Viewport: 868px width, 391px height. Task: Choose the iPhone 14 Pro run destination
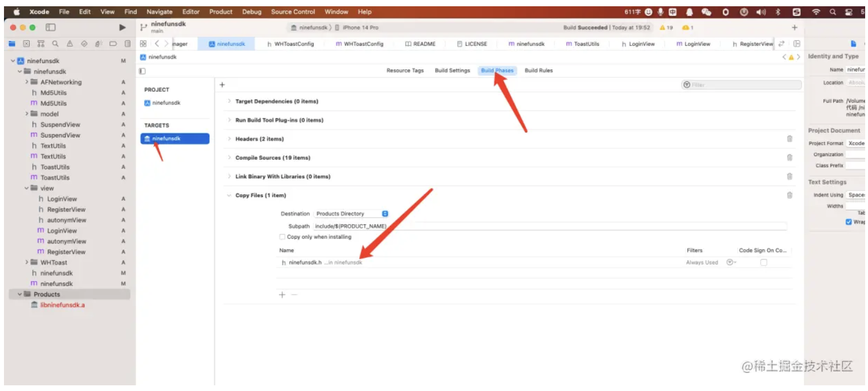pyautogui.click(x=357, y=27)
